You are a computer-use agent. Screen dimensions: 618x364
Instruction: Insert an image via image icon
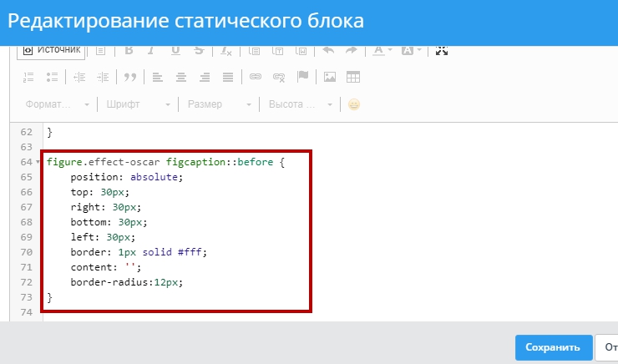pos(330,77)
